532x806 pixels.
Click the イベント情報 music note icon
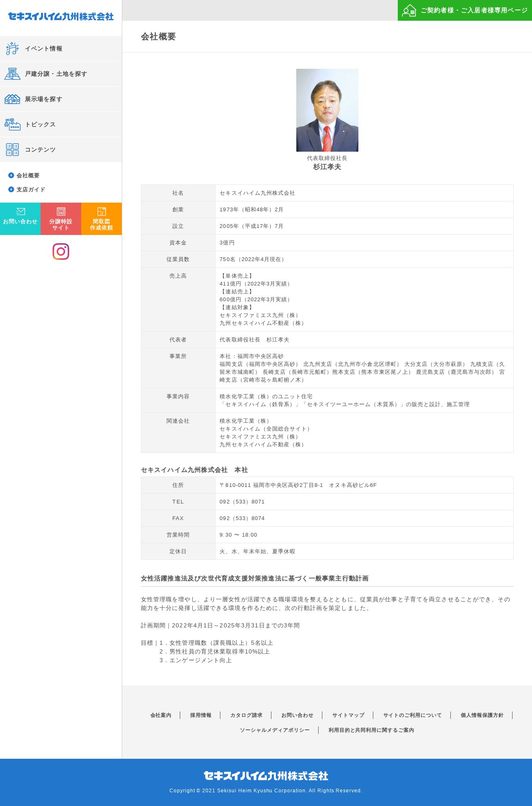tap(12, 48)
